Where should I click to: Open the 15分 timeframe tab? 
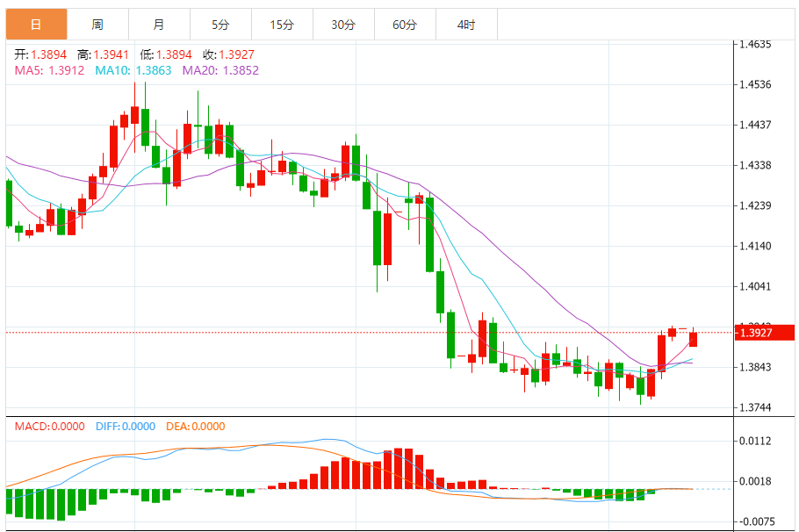282,25
